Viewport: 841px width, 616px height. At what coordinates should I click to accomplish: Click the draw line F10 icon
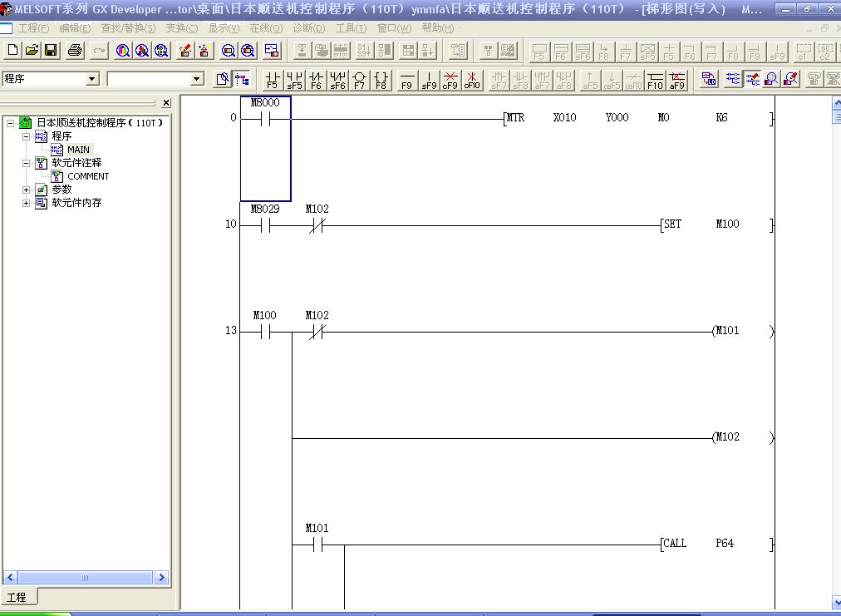(656, 80)
